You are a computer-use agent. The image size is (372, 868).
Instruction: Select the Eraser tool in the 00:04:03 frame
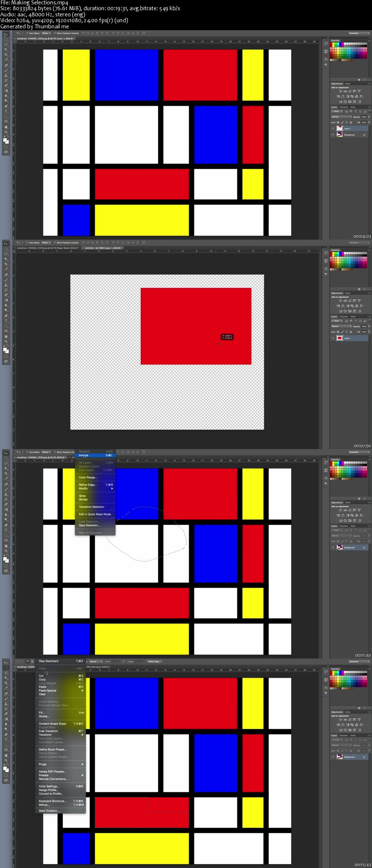pyautogui.click(x=6, y=85)
